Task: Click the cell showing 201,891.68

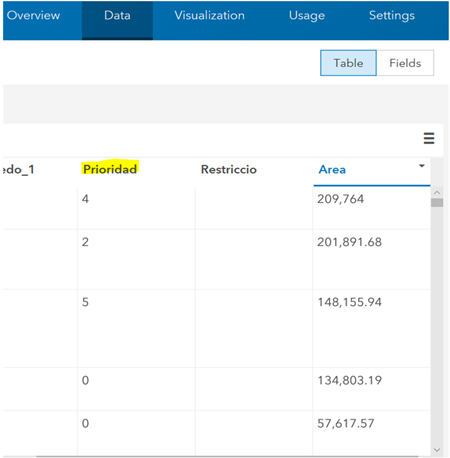Action: pyautogui.click(x=372, y=259)
